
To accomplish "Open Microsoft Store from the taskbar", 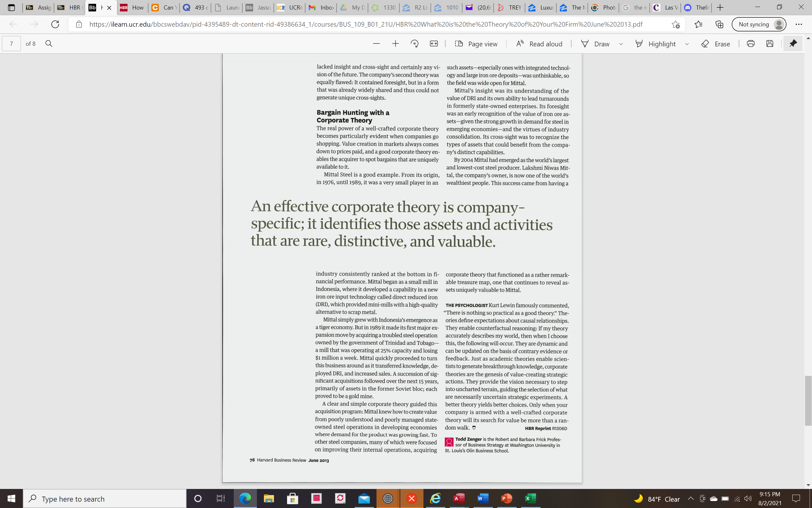I will point(292,498).
